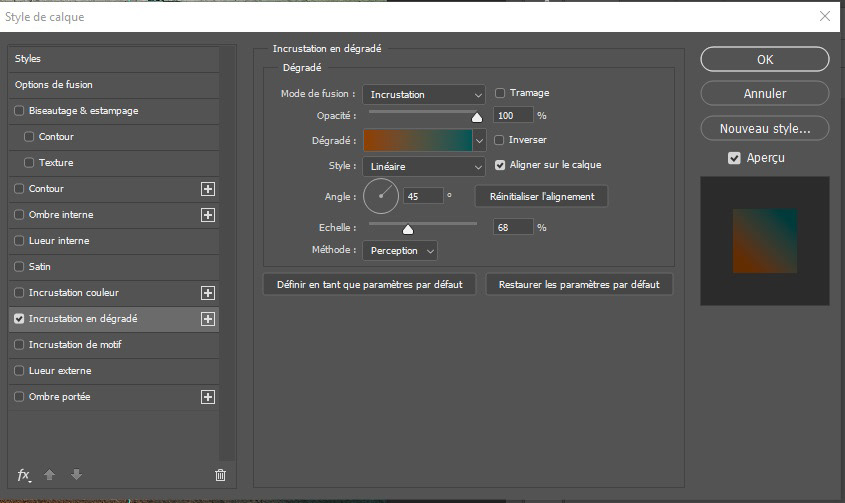Click the Opacité slider handle
Image resolution: width=845 pixels, height=503 pixels.
pyautogui.click(x=477, y=117)
